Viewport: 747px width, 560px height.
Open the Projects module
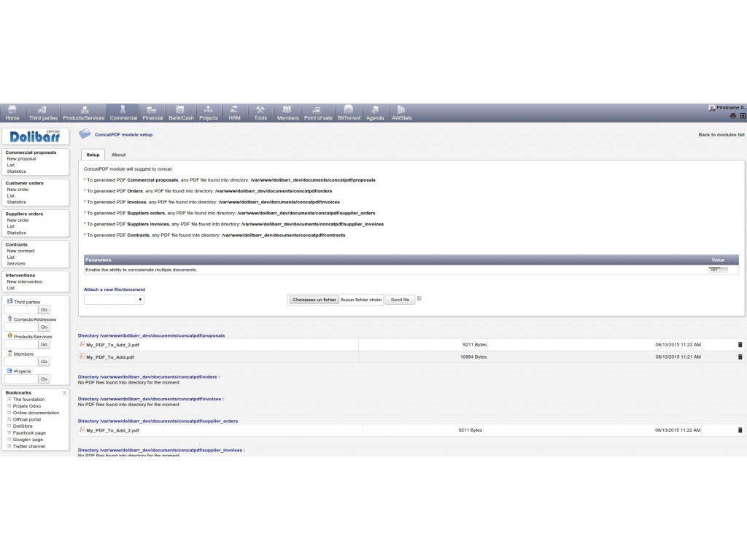click(208, 113)
